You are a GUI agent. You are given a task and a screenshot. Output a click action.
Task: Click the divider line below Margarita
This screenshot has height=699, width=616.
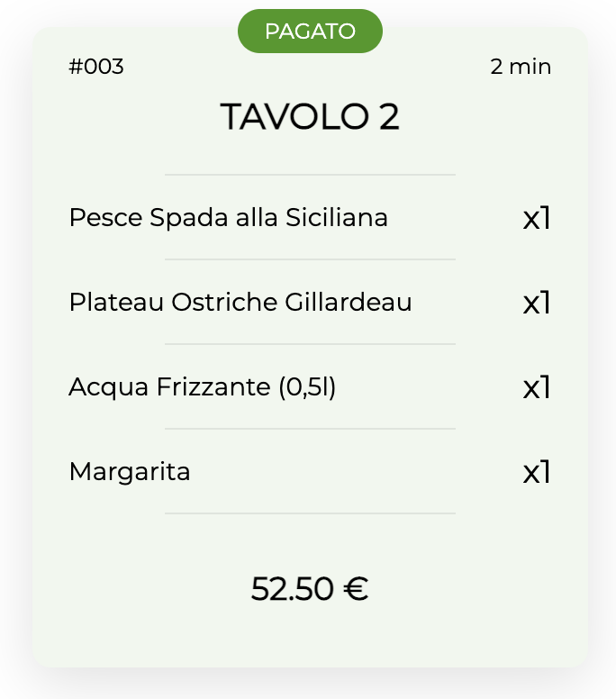click(310, 513)
